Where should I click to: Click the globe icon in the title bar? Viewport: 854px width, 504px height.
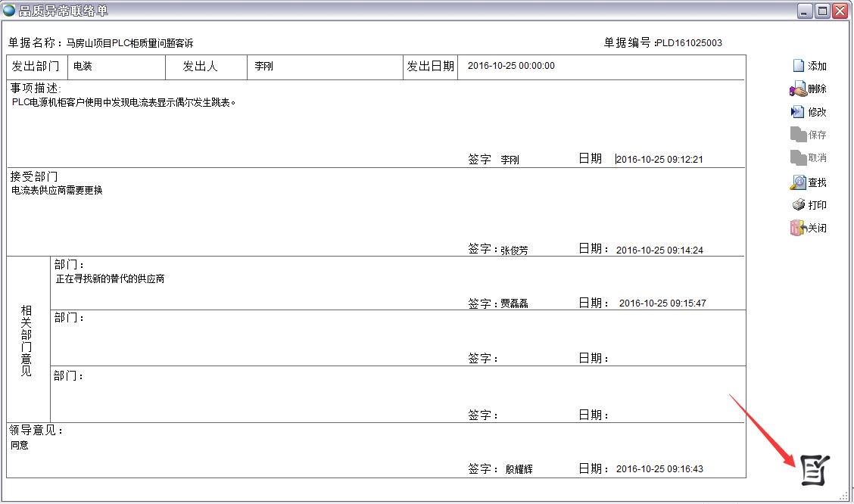pos(9,11)
